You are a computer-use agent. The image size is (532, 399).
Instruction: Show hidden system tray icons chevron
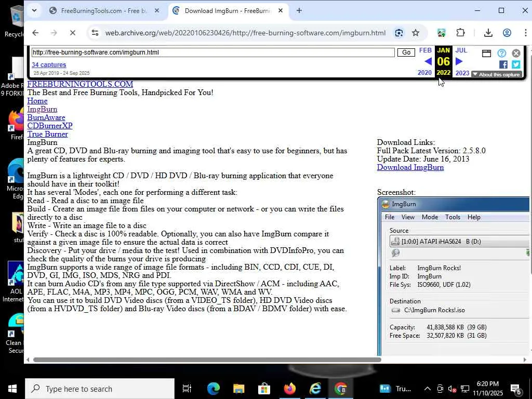coord(428,389)
